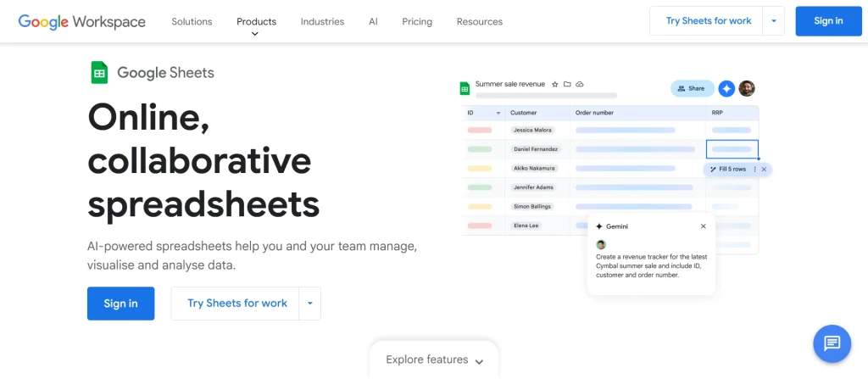Click the Elena Lee customer chip
The height and width of the screenshot is (379, 868).
coord(526,226)
